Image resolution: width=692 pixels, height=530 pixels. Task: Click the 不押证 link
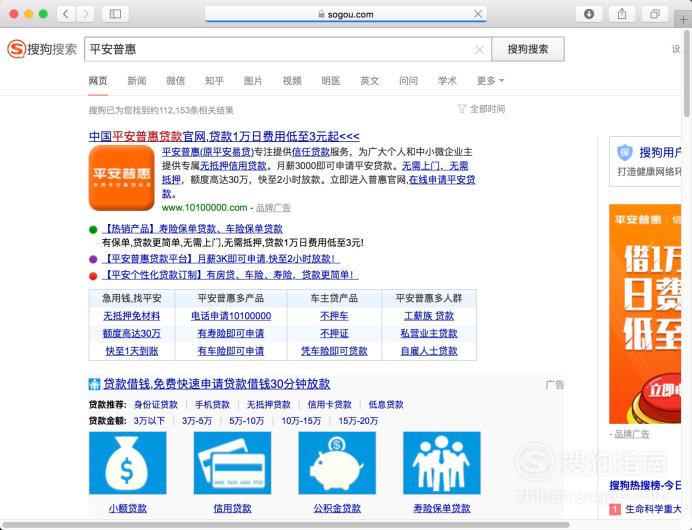tap(334, 334)
